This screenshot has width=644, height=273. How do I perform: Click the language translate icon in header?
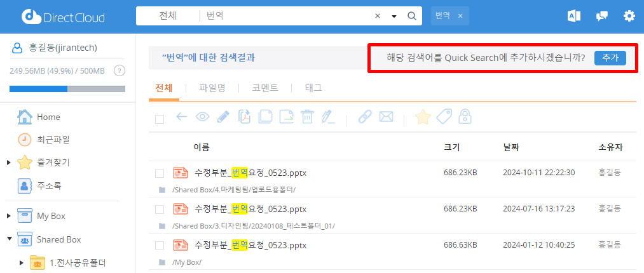point(574,16)
